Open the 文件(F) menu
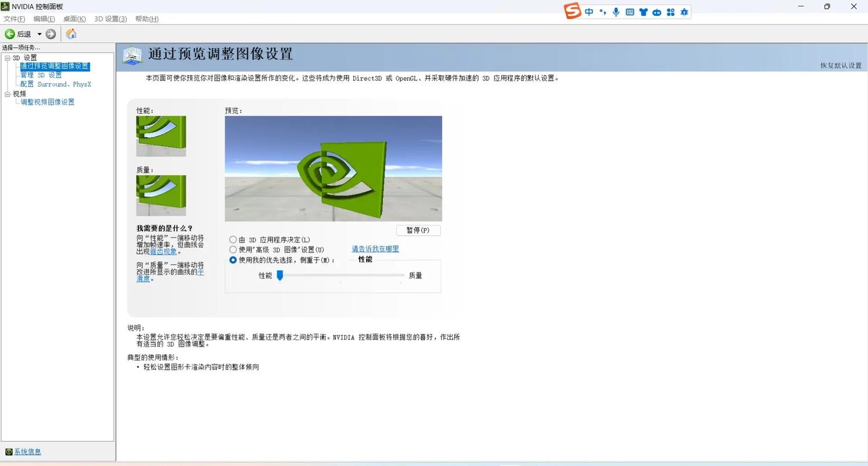 [x=15, y=19]
